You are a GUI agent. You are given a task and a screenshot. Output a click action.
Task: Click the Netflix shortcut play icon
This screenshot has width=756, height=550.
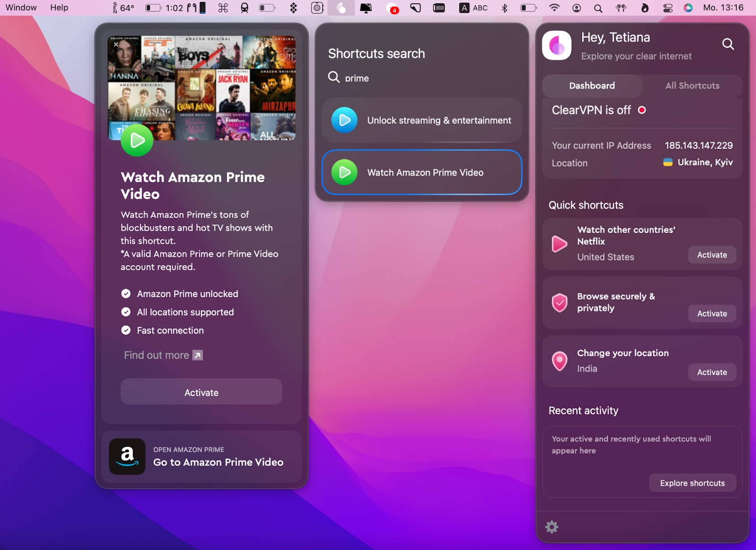click(559, 244)
